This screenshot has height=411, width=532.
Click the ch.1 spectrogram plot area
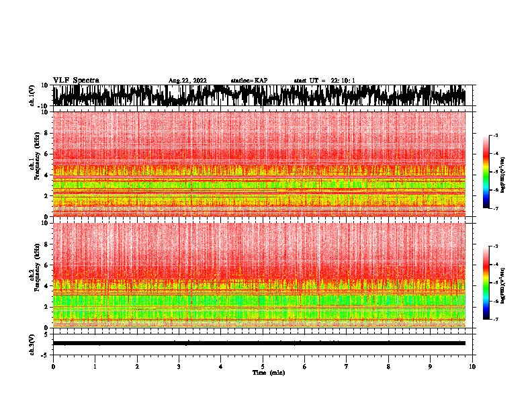coord(262,164)
